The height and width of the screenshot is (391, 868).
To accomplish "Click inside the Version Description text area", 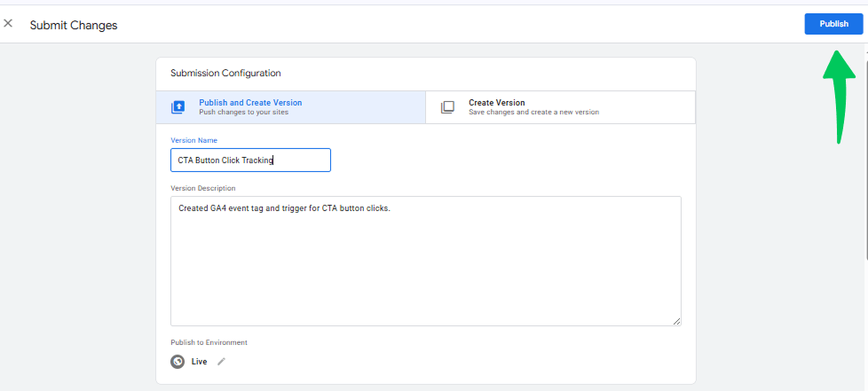I will coord(426,261).
